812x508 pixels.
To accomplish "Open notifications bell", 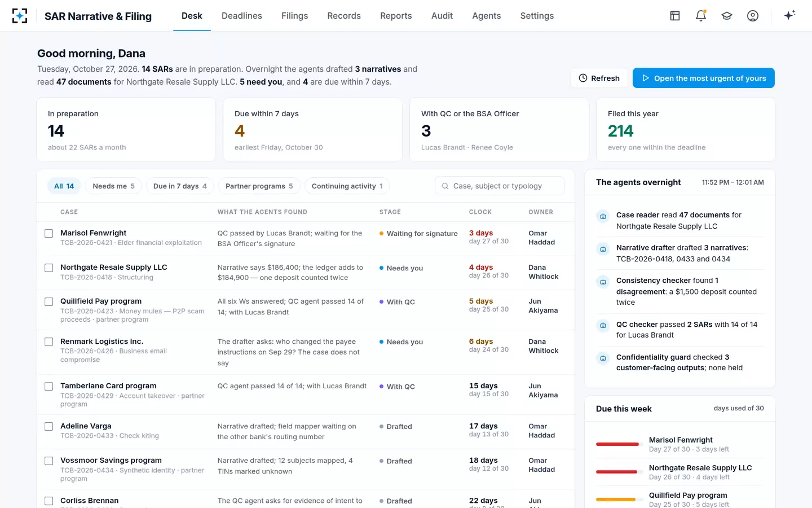I will point(701,16).
